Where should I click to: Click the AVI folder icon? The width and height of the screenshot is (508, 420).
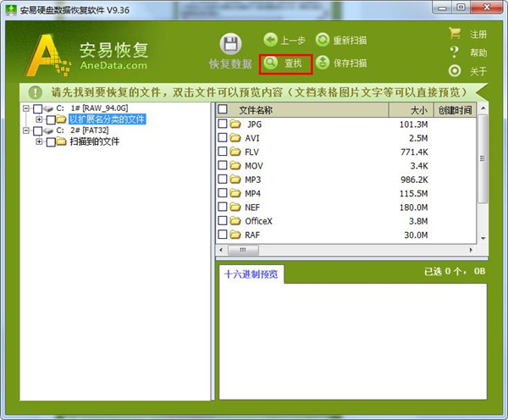pyautogui.click(x=235, y=138)
